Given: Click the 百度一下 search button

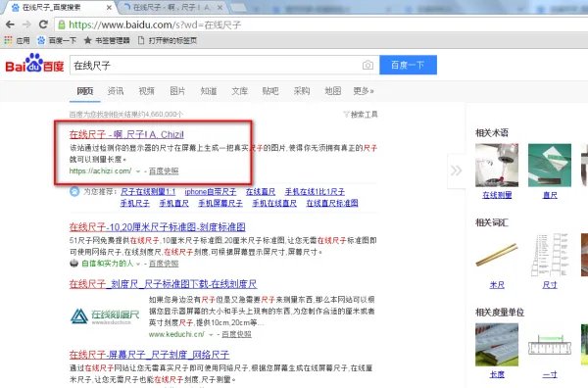Looking at the screenshot, I should (408, 65).
